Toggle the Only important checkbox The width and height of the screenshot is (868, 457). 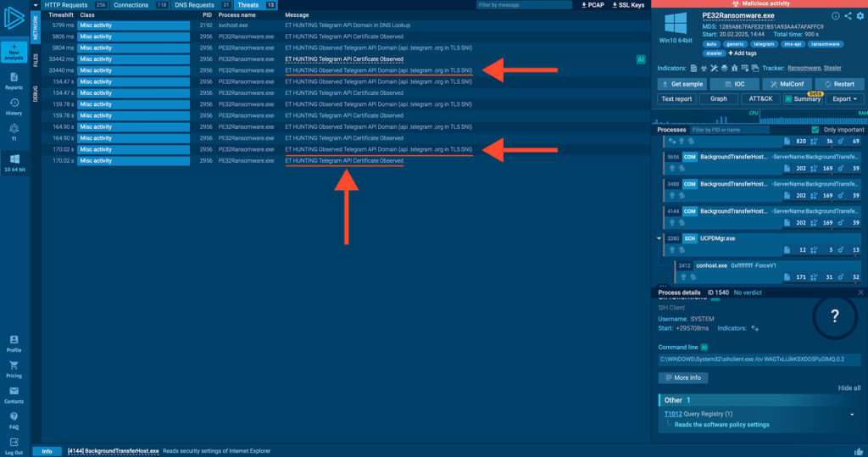tap(815, 130)
